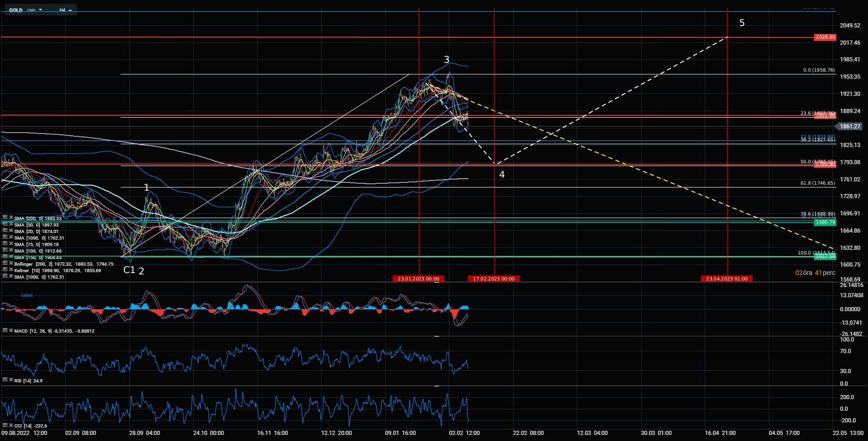Click the 02.02 12:00 time axis label

[464, 433]
